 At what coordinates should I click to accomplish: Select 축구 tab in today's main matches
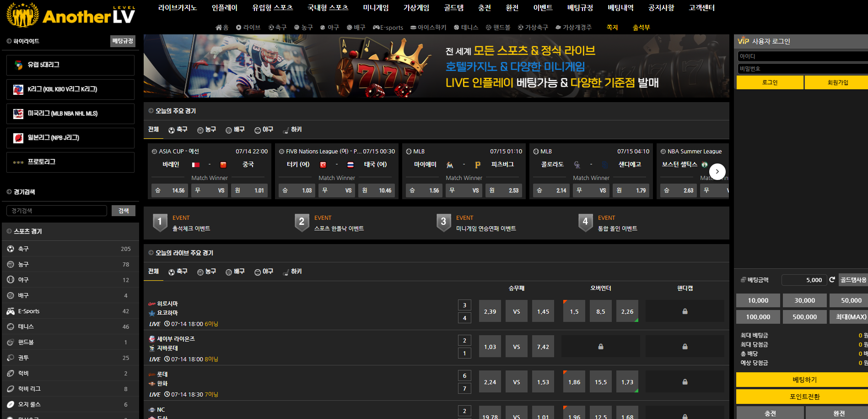178,130
